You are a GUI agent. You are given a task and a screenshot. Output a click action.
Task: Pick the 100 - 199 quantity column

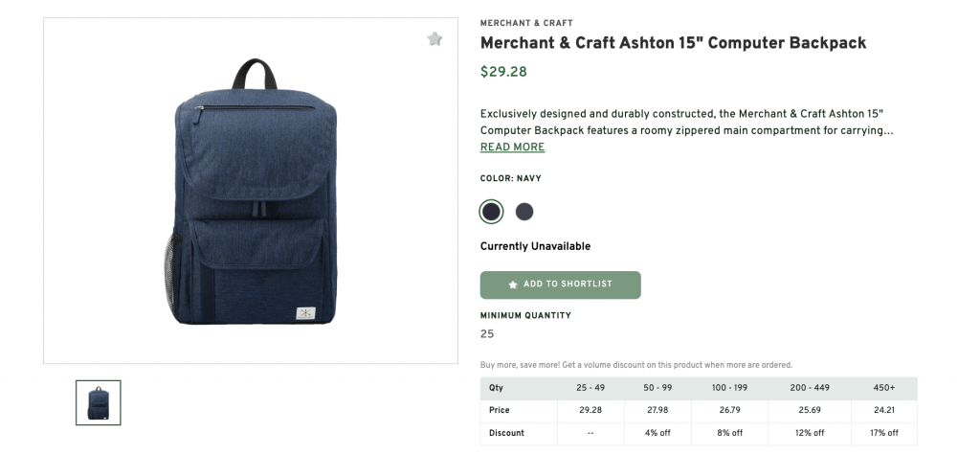point(730,388)
